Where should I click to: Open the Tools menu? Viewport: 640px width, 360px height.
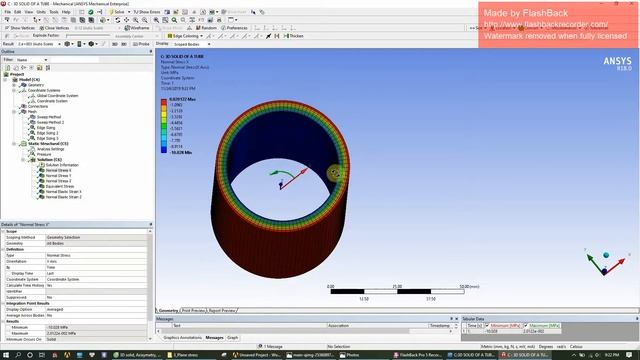[x=54, y=12]
